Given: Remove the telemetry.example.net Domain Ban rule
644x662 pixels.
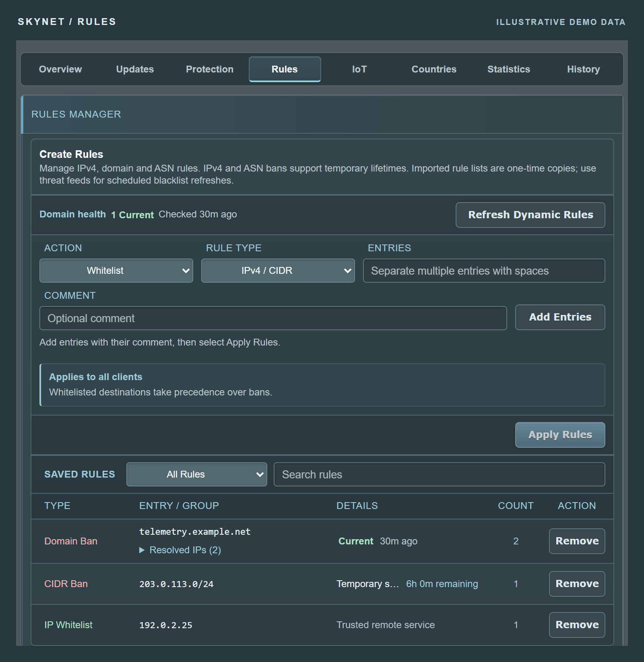Looking at the screenshot, I should 577,541.
